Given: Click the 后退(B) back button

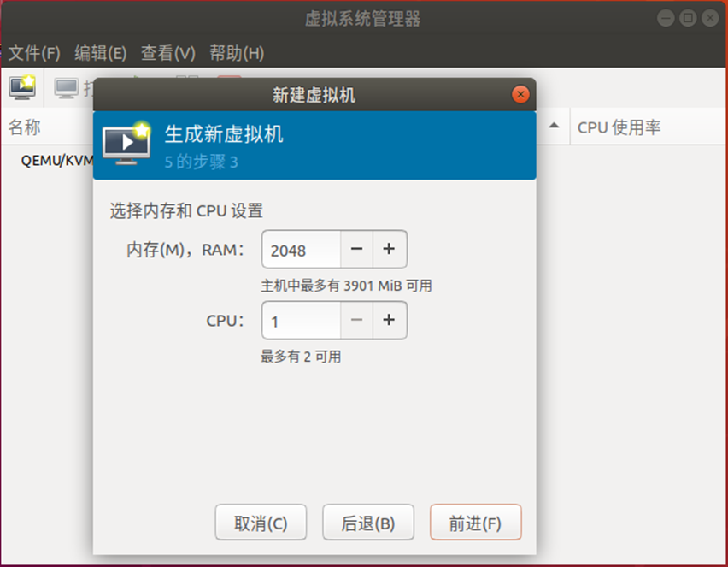Looking at the screenshot, I should [368, 523].
